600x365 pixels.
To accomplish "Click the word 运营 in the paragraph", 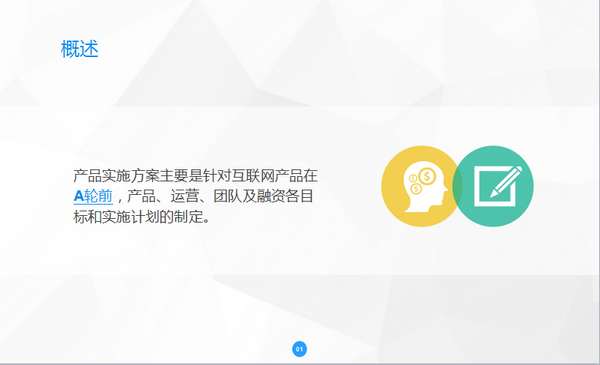I will click(184, 196).
